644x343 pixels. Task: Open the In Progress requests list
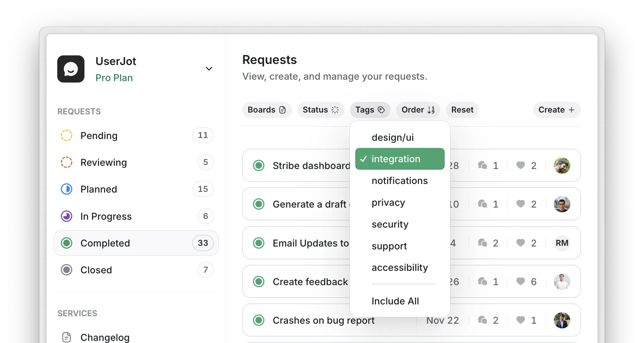tap(136, 216)
